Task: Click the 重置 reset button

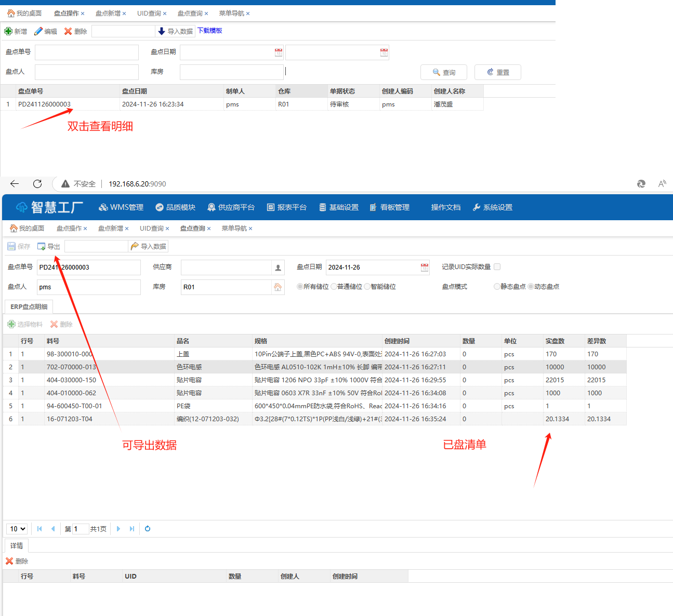Action: coord(498,72)
